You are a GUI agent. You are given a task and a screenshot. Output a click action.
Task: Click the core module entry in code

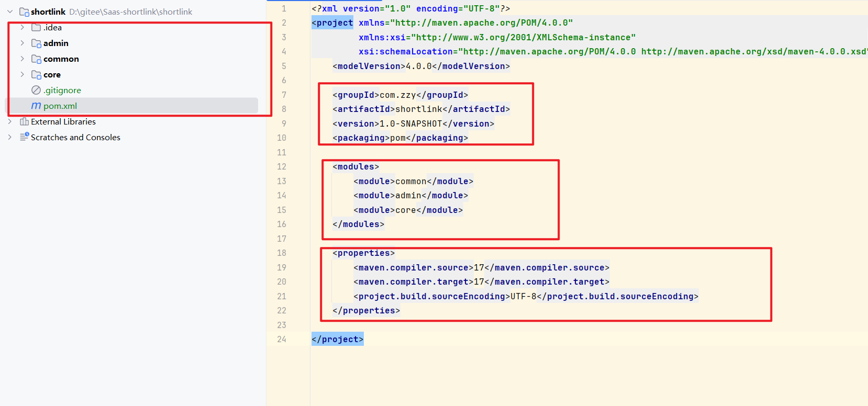408,210
